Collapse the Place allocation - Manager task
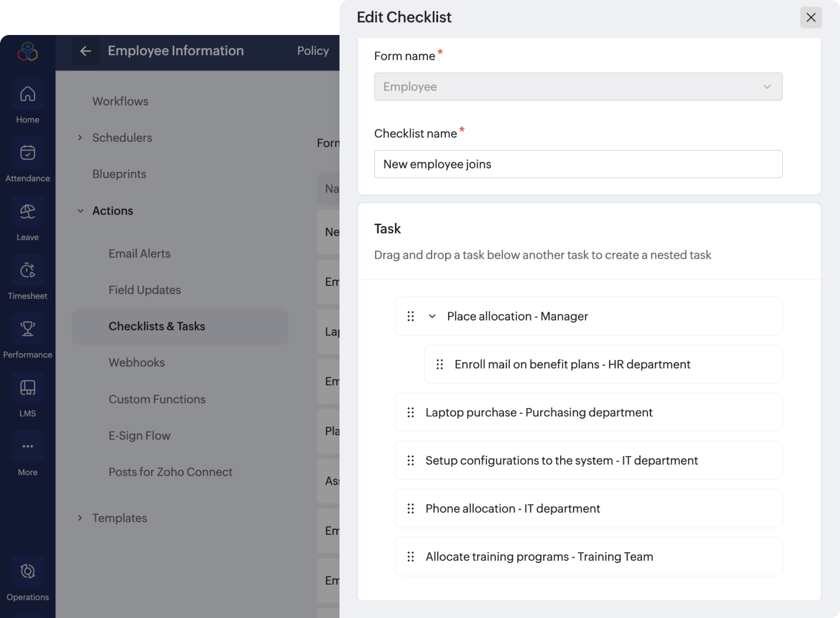The width and height of the screenshot is (840, 618). point(432,317)
